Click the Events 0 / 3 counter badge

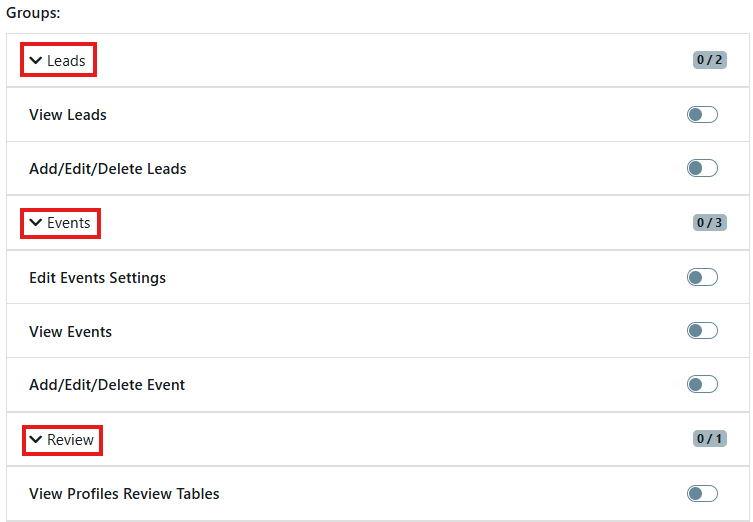[x=710, y=222]
